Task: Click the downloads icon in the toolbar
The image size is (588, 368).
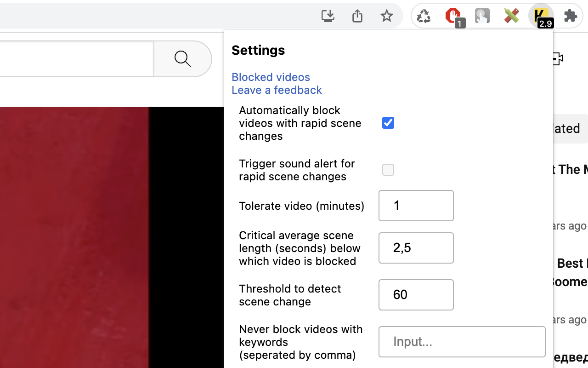Action: [x=328, y=15]
